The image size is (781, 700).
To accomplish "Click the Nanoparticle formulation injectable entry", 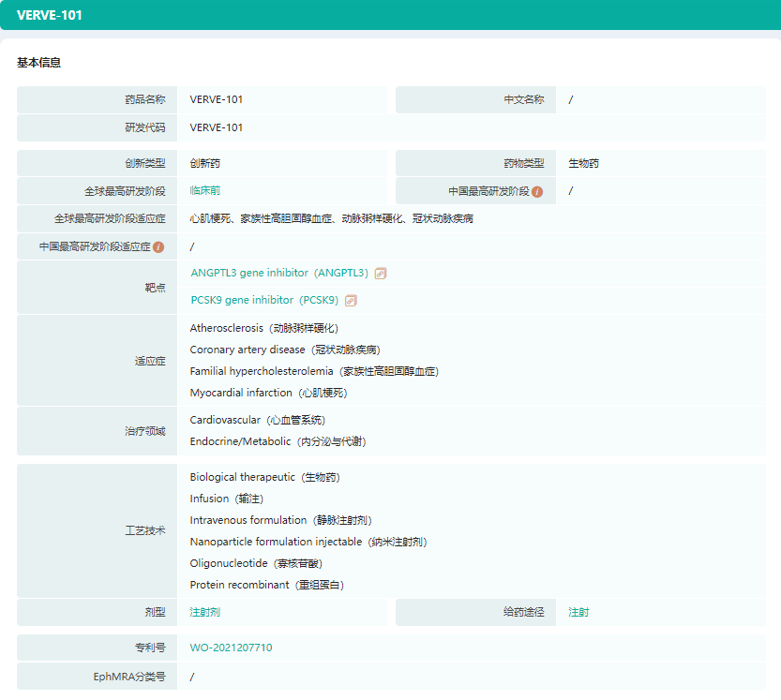I will (x=308, y=542).
